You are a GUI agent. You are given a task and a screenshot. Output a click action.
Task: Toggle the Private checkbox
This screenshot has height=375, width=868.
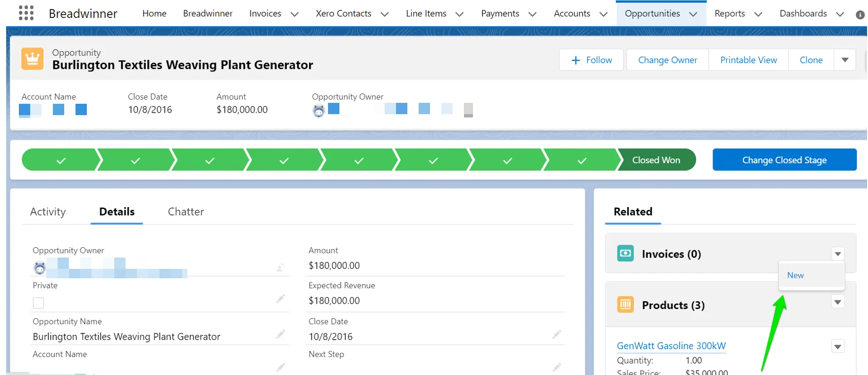pyautogui.click(x=38, y=303)
